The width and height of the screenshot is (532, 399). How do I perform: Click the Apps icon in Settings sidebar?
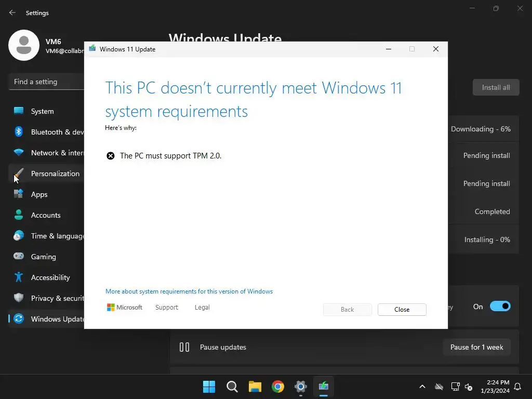(x=19, y=194)
